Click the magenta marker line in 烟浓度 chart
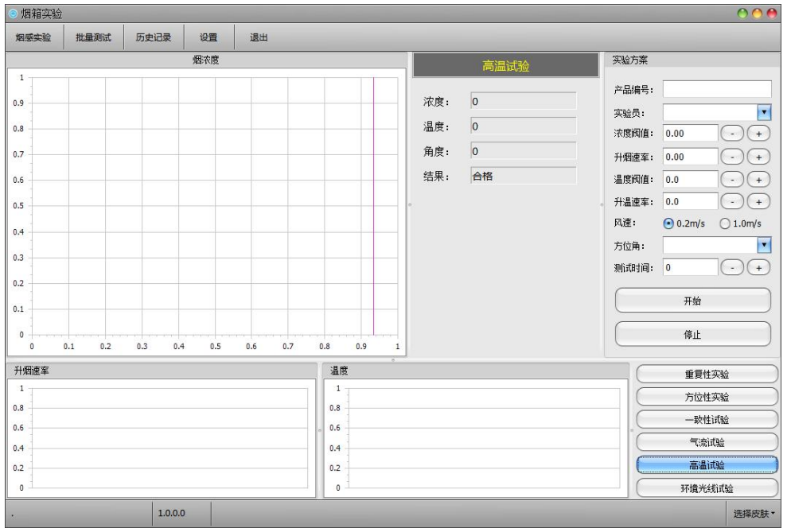 (x=373, y=207)
